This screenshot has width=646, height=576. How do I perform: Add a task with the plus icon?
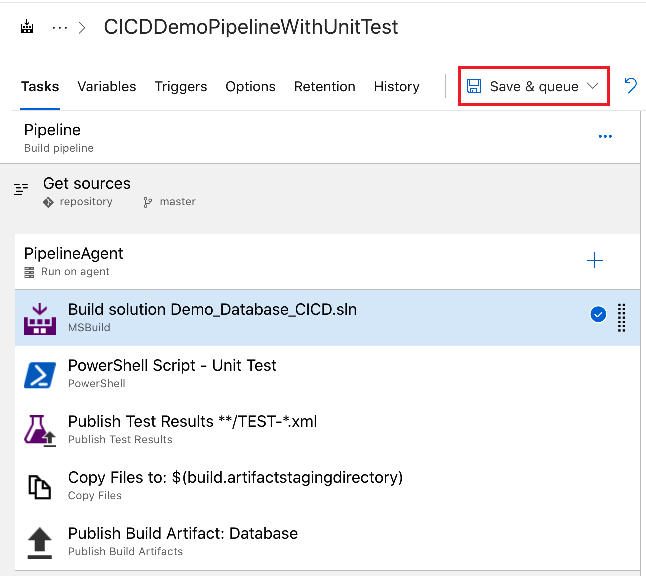[x=595, y=261]
